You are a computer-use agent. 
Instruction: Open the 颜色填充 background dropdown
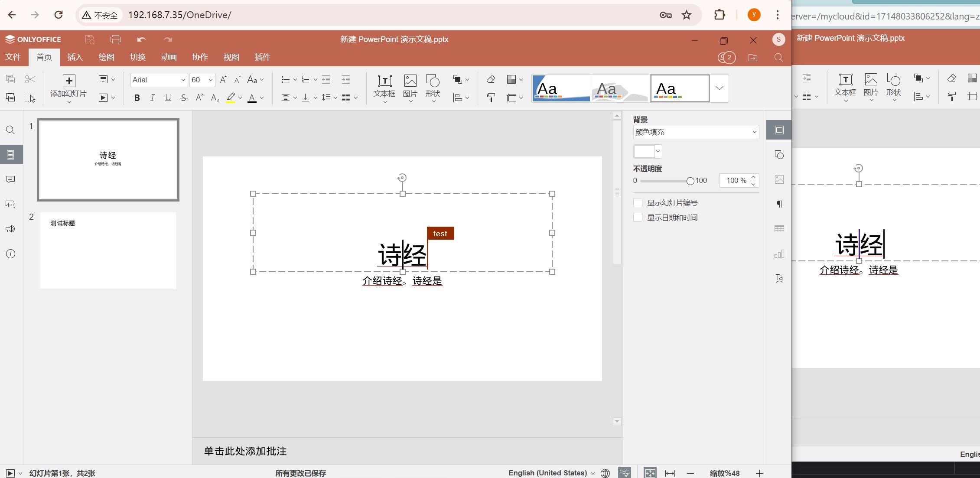pyautogui.click(x=695, y=132)
